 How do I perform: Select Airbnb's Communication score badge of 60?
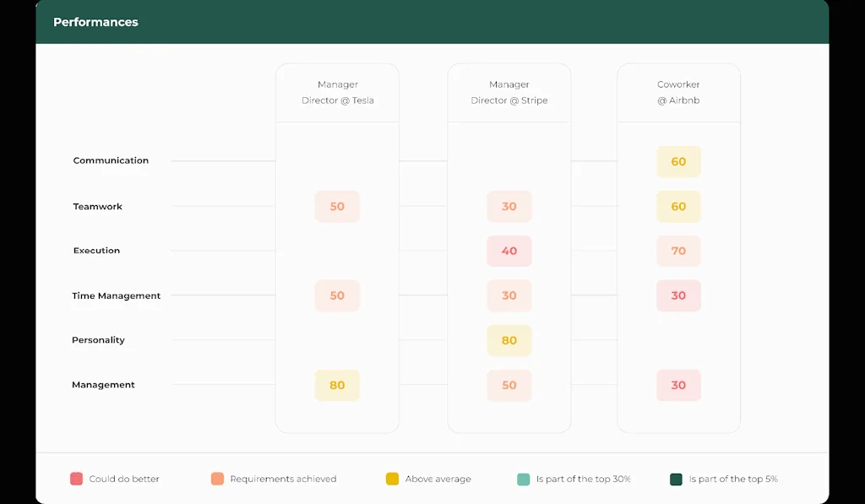pyautogui.click(x=678, y=162)
